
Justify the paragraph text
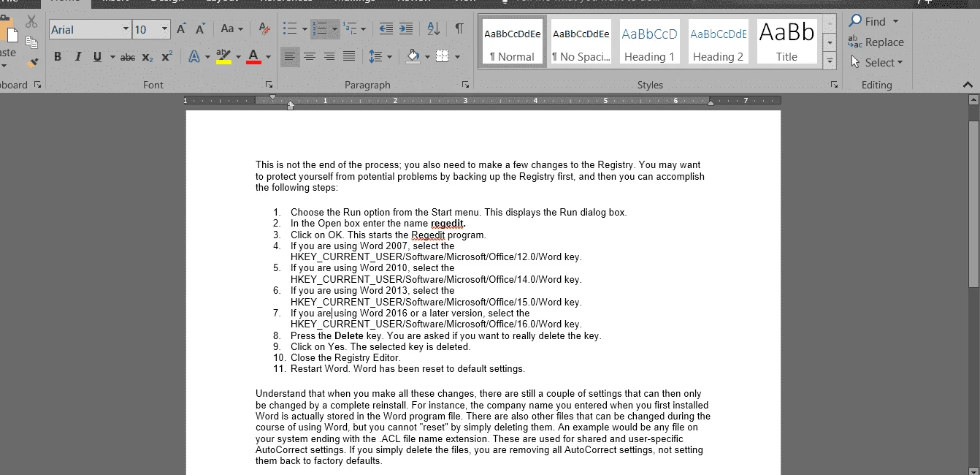coord(349,57)
